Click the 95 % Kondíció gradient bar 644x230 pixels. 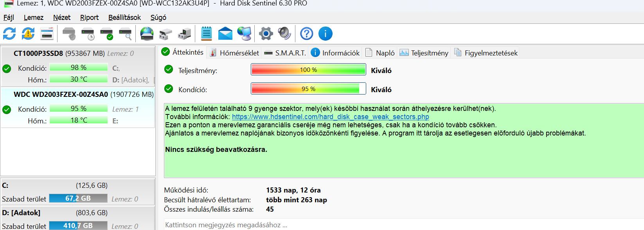click(308, 89)
